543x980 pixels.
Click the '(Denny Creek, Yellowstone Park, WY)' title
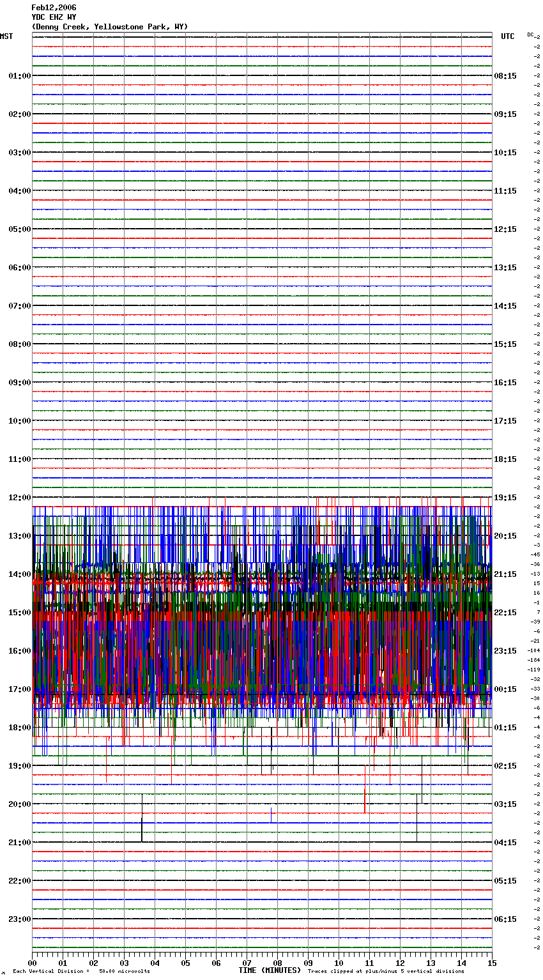109,27
